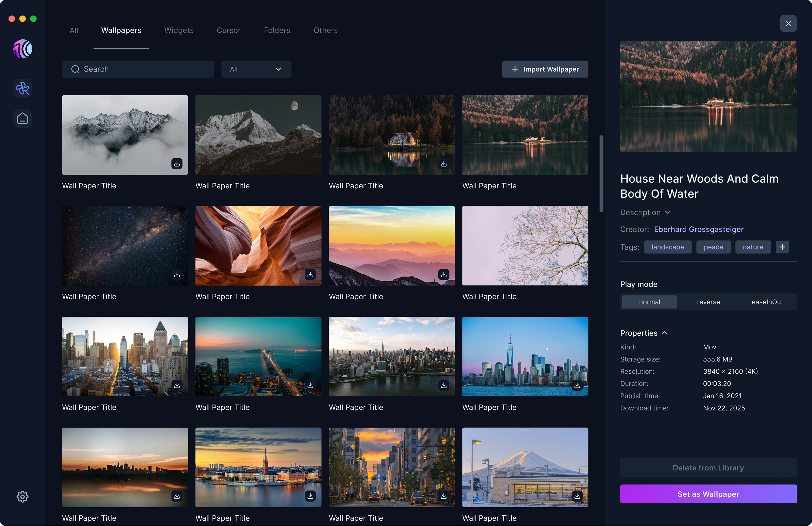Close the wallpaper details panel
Viewport: 812px width, 526px height.
[788, 24]
